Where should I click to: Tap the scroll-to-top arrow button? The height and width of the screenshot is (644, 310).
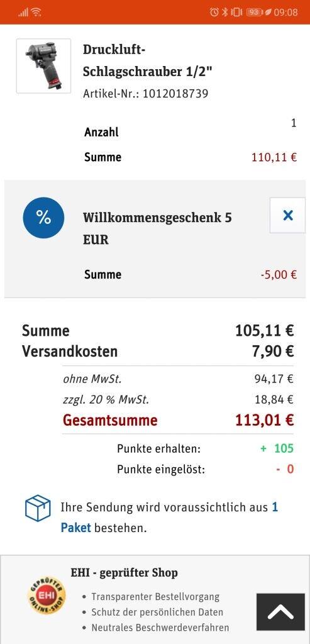281,611
